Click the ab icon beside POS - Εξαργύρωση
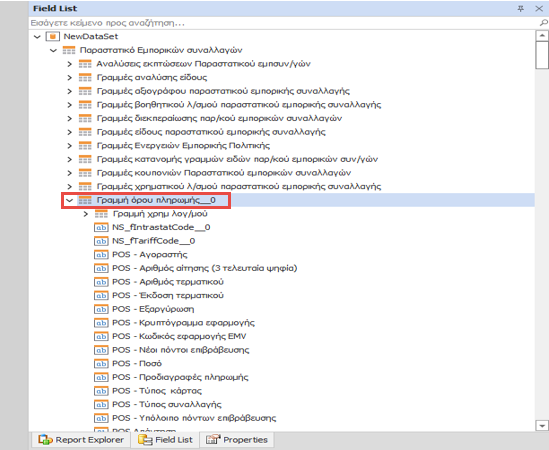The width and height of the screenshot is (549, 450). [101, 309]
